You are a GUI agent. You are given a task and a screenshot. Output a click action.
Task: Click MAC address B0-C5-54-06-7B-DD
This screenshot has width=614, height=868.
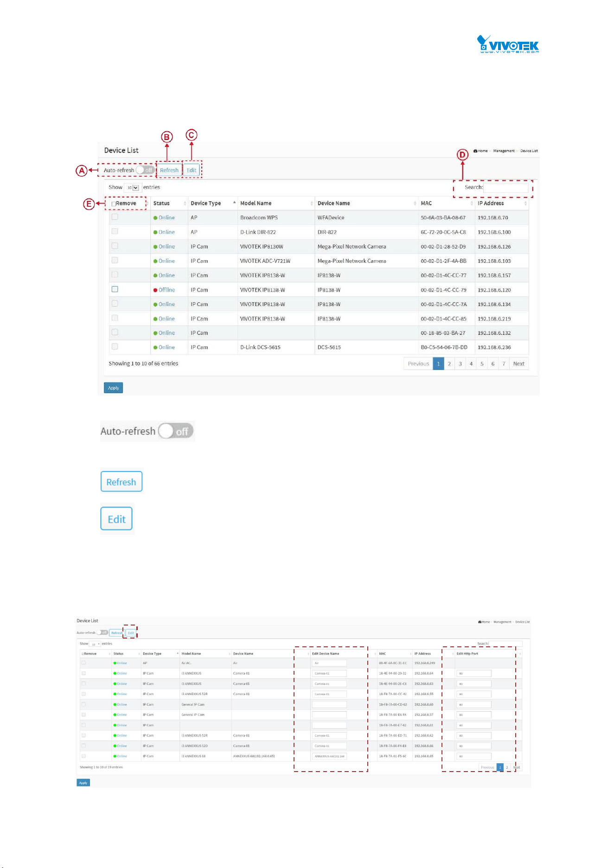tap(444, 347)
